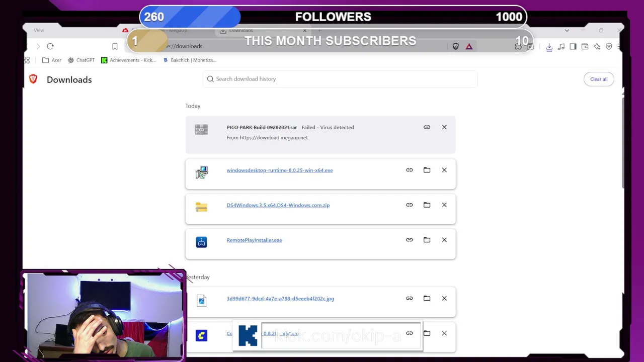Open Brave Rewards triangle icon
The height and width of the screenshot is (362, 644).
point(469,46)
